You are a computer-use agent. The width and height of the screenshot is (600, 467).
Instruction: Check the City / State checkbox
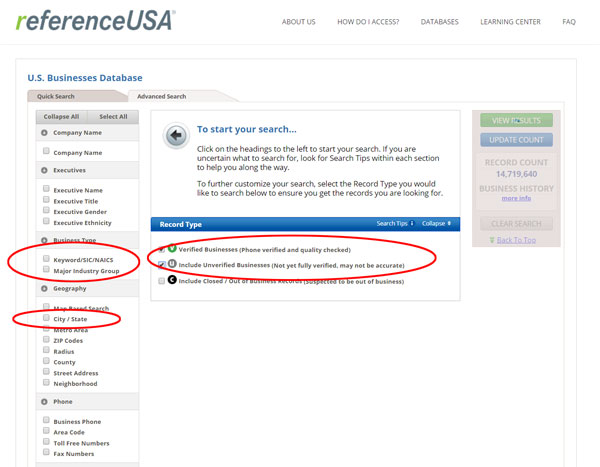[x=46, y=318]
